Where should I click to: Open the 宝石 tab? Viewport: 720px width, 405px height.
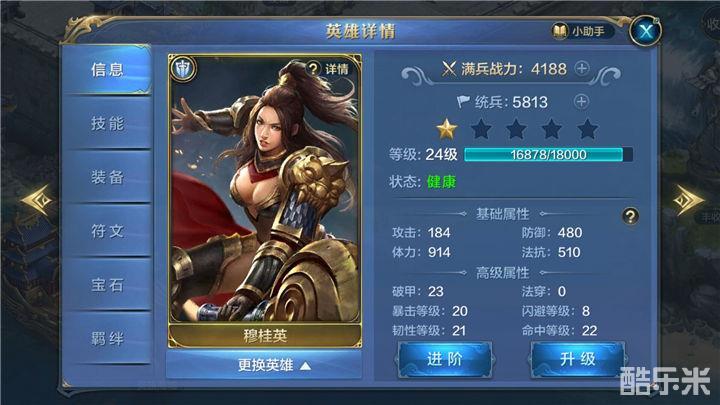click(x=107, y=284)
